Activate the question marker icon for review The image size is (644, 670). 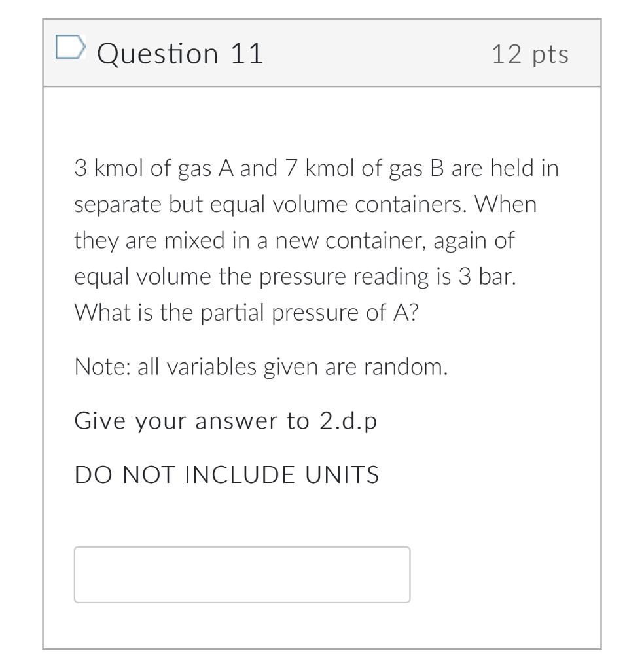(72, 47)
